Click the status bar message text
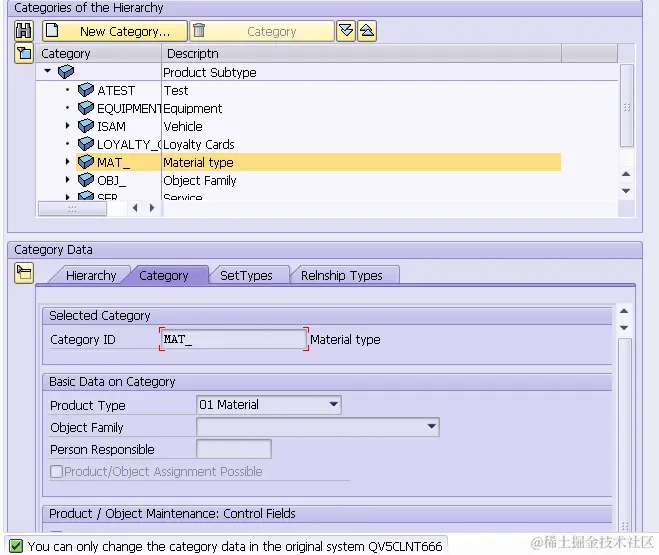The width and height of the screenshot is (659, 555). pos(235,546)
